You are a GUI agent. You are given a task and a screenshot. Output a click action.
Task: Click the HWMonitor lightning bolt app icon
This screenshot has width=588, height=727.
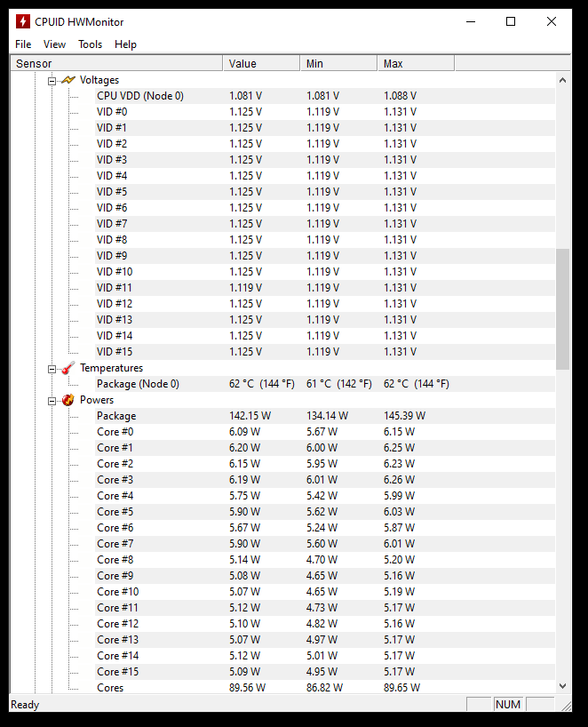[x=23, y=21]
